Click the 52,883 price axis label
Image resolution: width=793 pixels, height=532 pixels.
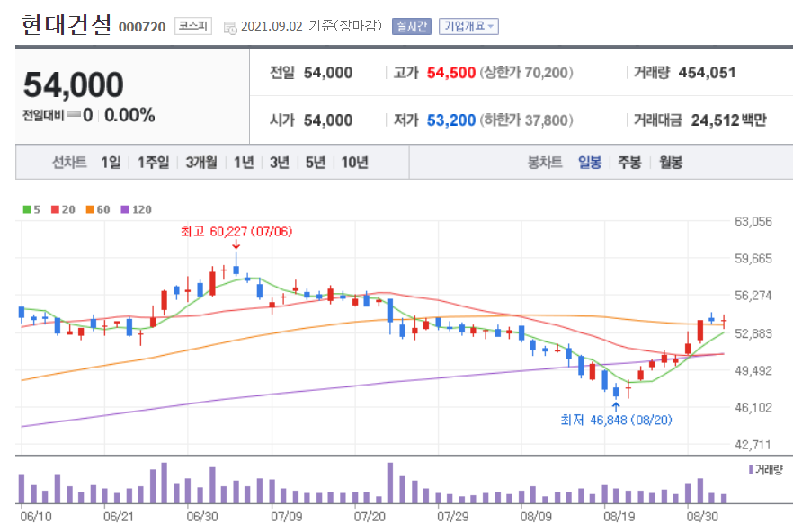click(753, 333)
